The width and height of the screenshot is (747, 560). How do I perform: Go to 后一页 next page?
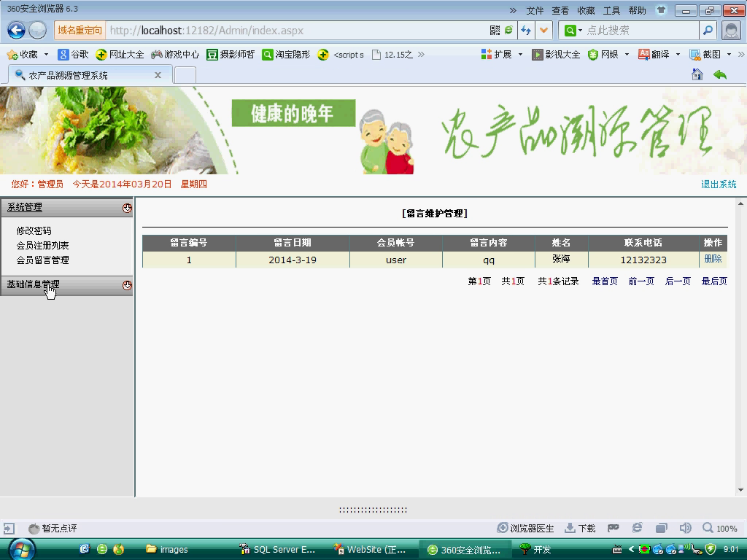pos(678,281)
